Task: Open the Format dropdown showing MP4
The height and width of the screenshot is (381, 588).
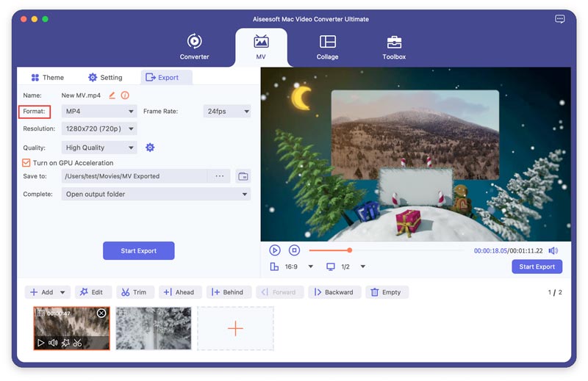Action: click(99, 112)
